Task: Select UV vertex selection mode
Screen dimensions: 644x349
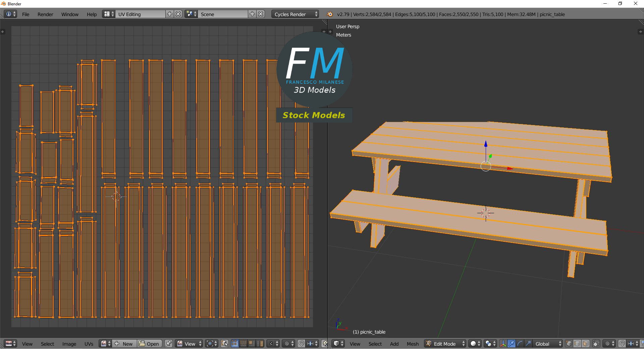Action: (234, 344)
